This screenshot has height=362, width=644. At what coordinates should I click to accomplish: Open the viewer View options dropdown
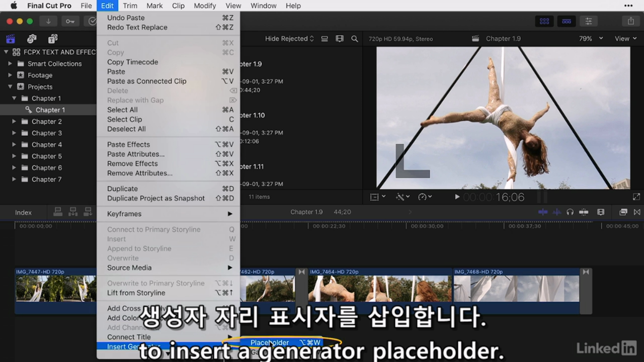tap(625, 39)
